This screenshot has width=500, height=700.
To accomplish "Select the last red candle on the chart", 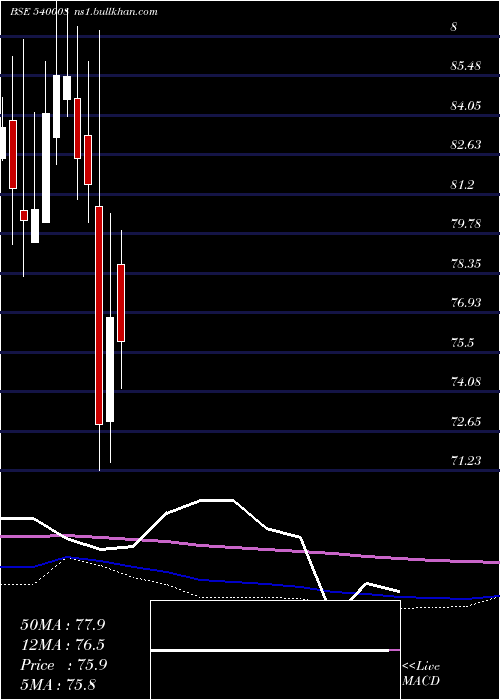I will tap(121, 303).
